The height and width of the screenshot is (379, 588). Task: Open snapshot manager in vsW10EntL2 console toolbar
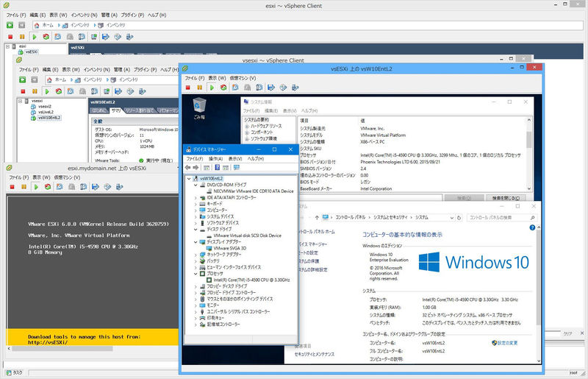pyautogui.click(x=259, y=88)
